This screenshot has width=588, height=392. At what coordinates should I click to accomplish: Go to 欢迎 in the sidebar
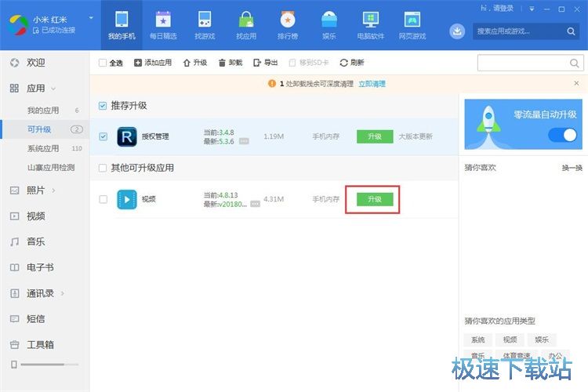click(x=35, y=63)
